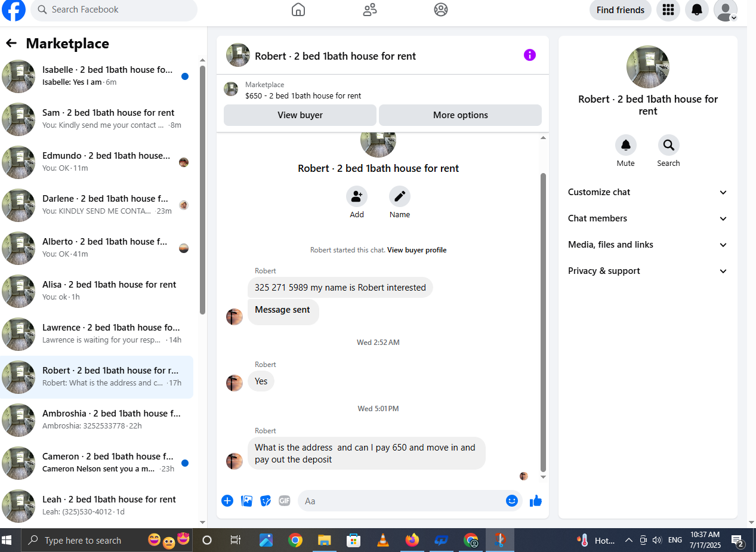Go back using the Marketplace arrow
Viewport: 756px width, 552px height.
(x=11, y=43)
